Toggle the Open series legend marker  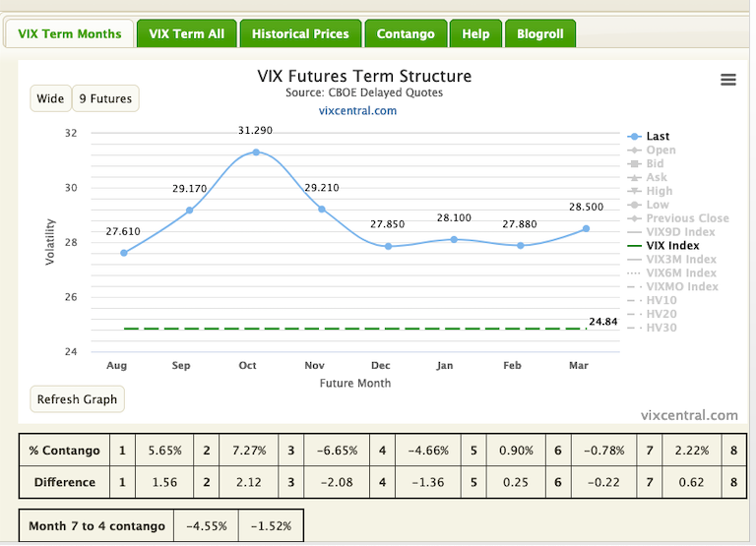(x=635, y=151)
